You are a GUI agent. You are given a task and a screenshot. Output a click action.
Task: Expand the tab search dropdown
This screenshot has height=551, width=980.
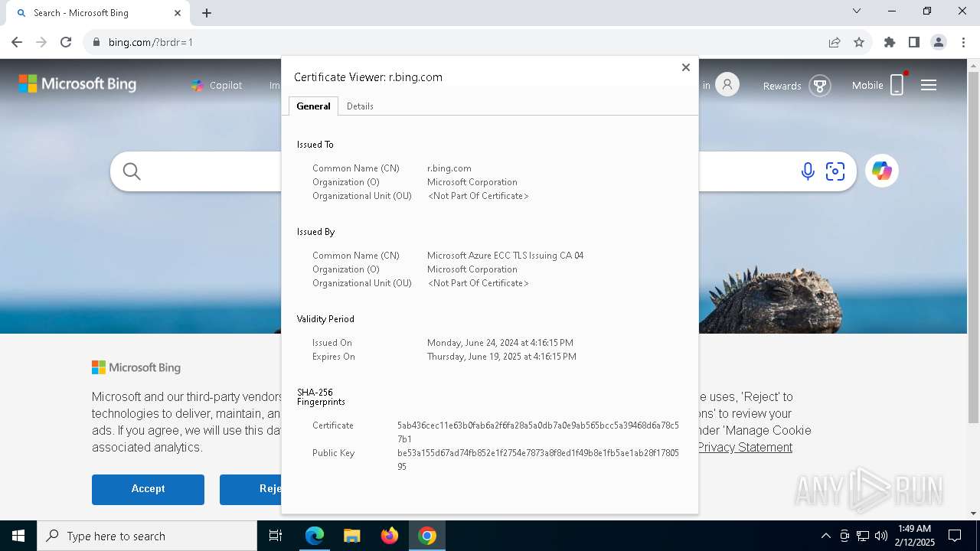(857, 11)
